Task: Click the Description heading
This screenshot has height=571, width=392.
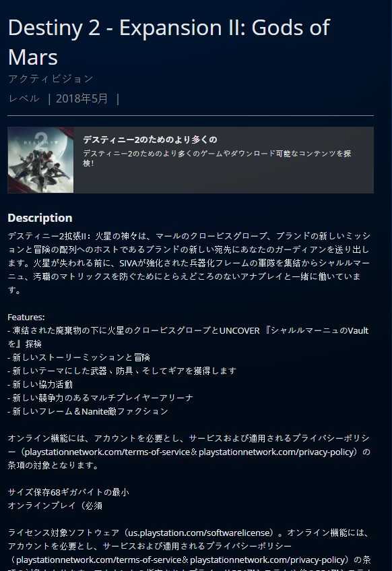Action: coord(40,218)
